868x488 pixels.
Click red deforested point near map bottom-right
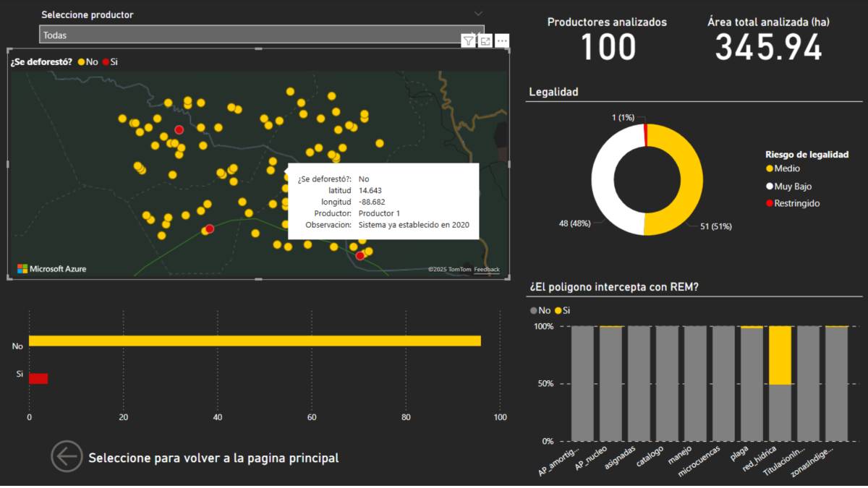coord(360,255)
